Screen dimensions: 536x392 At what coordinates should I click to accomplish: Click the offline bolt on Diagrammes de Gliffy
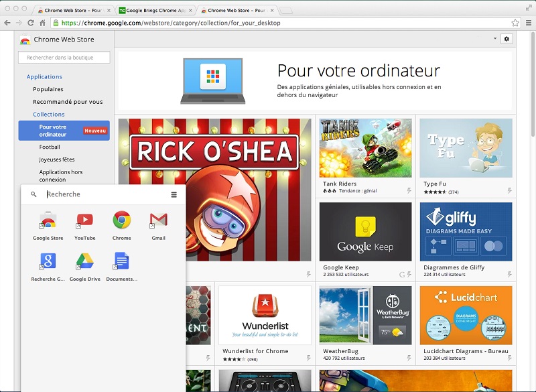click(510, 275)
